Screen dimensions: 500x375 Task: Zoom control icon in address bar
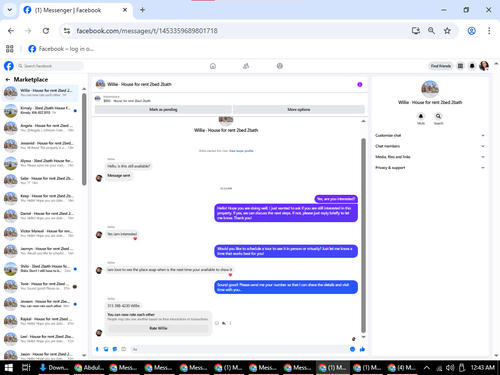point(431,31)
